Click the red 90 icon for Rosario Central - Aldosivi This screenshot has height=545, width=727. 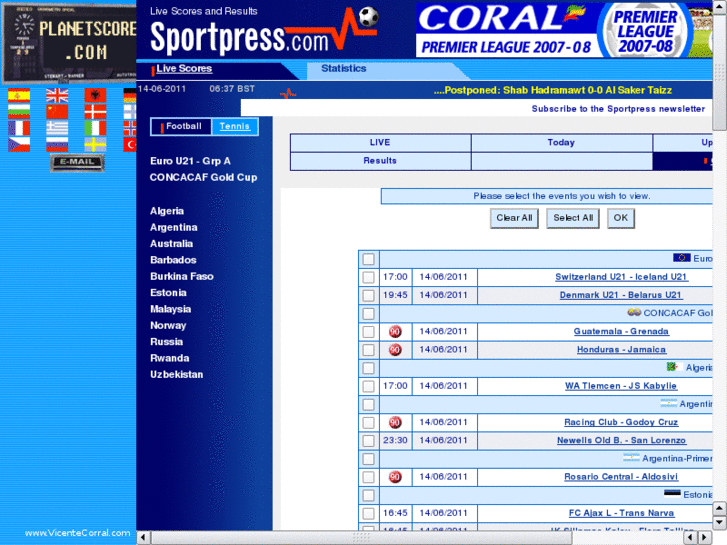pos(395,477)
